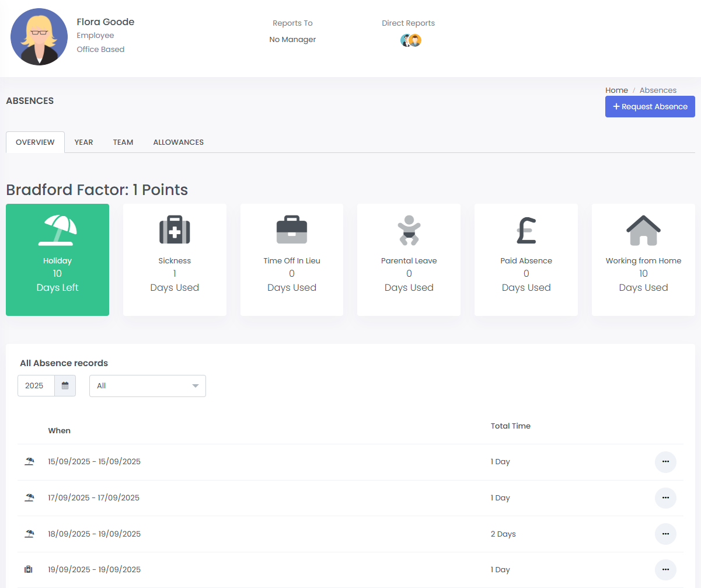Follow the Home breadcrumb link
This screenshot has width=701, height=588.
click(x=616, y=90)
